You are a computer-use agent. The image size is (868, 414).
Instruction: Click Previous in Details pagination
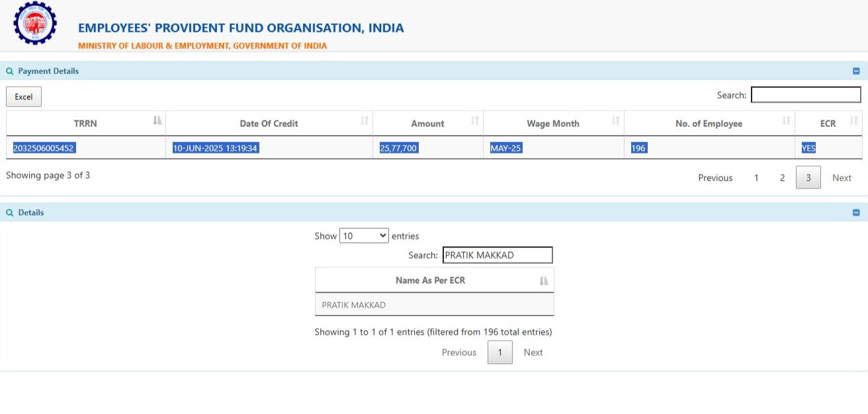point(459,352)
